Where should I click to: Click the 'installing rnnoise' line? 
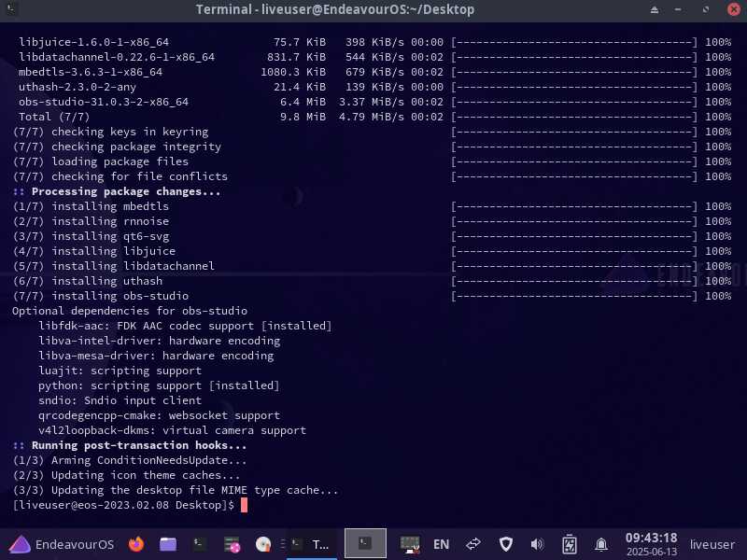coord(372,221)
